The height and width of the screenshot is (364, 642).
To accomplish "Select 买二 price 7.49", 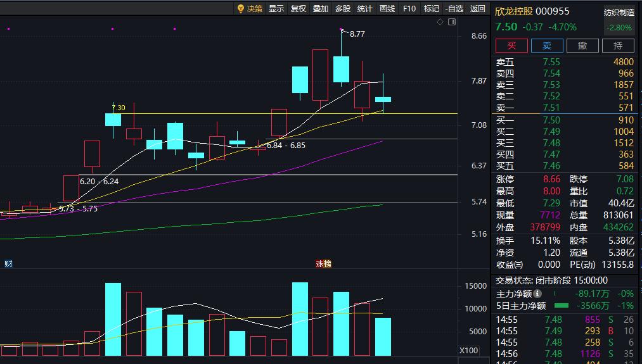I will point(551,131).
